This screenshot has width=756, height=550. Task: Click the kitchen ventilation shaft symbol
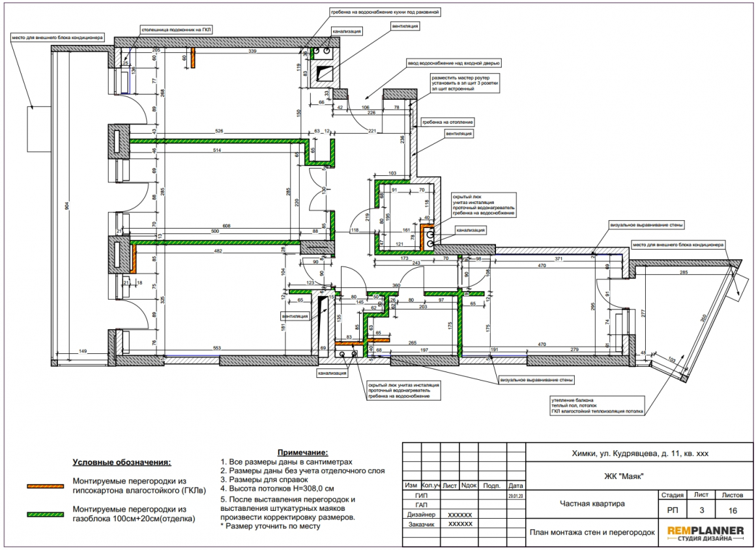(325, 73)
